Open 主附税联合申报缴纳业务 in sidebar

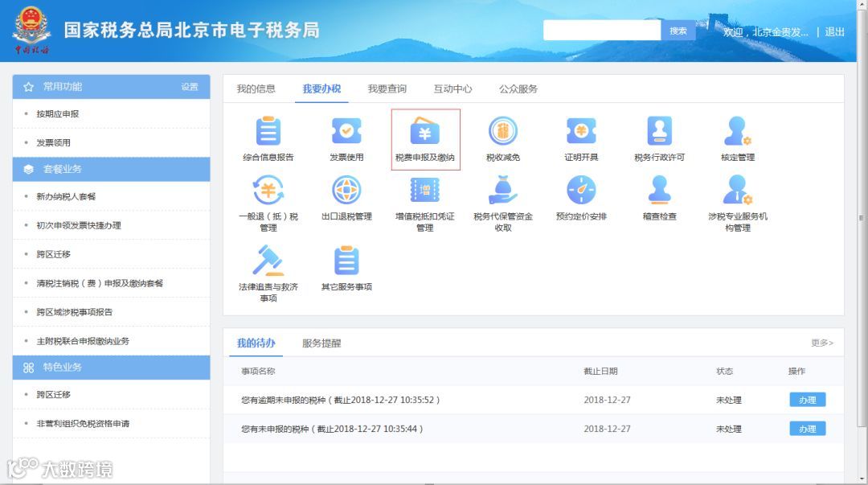83,341
